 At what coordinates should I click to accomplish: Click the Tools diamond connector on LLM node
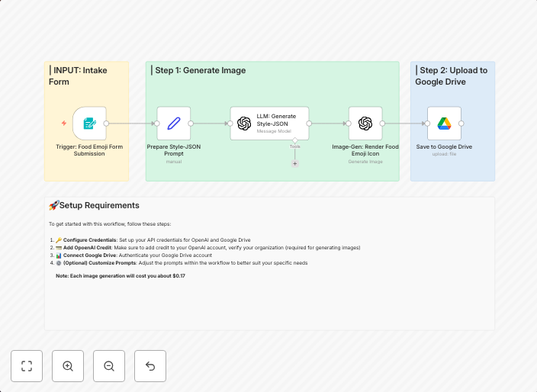coord(295,140)
